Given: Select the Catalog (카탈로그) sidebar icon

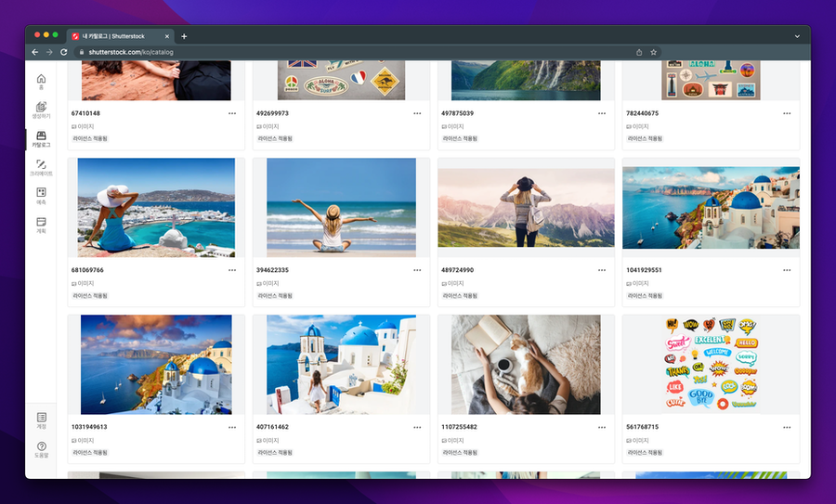Looking at the screenshot, I should 41,139.
